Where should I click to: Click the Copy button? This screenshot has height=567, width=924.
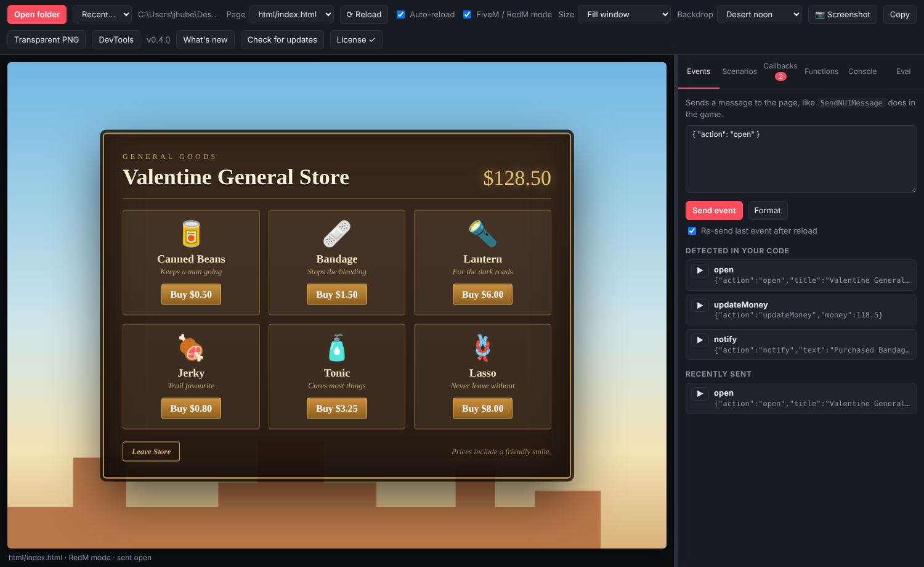[x=900, y=14]
